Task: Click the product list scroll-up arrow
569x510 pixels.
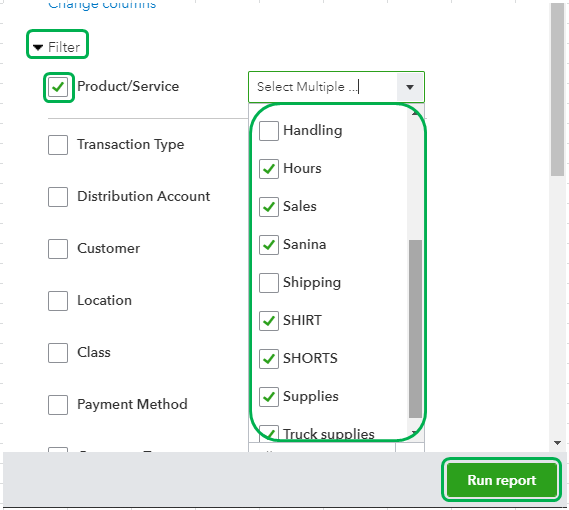Action: point(414,113)
